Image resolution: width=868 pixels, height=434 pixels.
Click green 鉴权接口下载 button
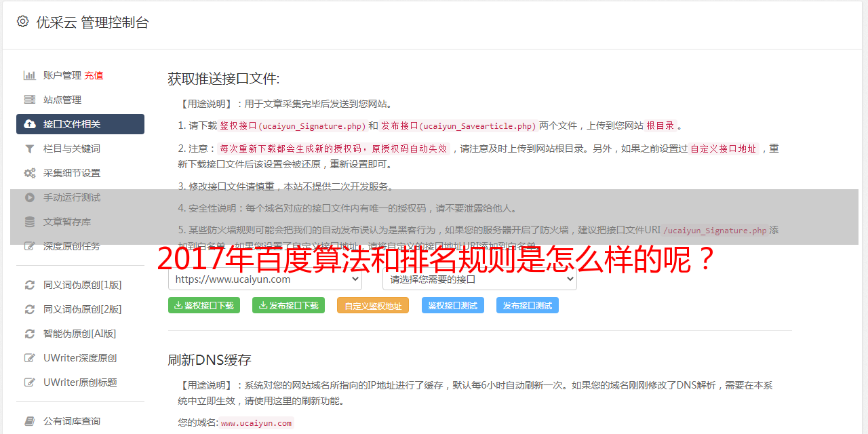click(x=203, y=305)
